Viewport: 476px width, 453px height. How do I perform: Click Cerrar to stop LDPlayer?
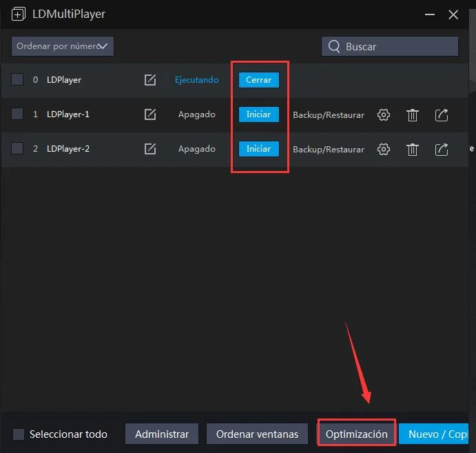[258, 80]
